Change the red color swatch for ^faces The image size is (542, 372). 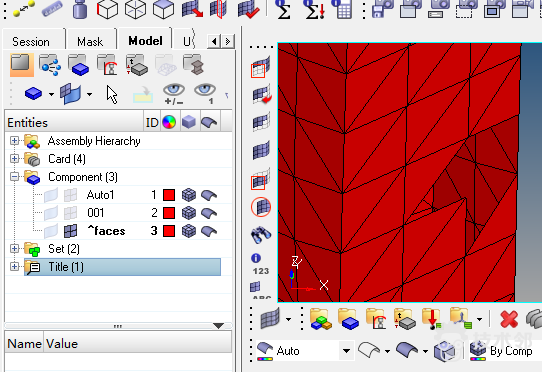click(169, 231)
